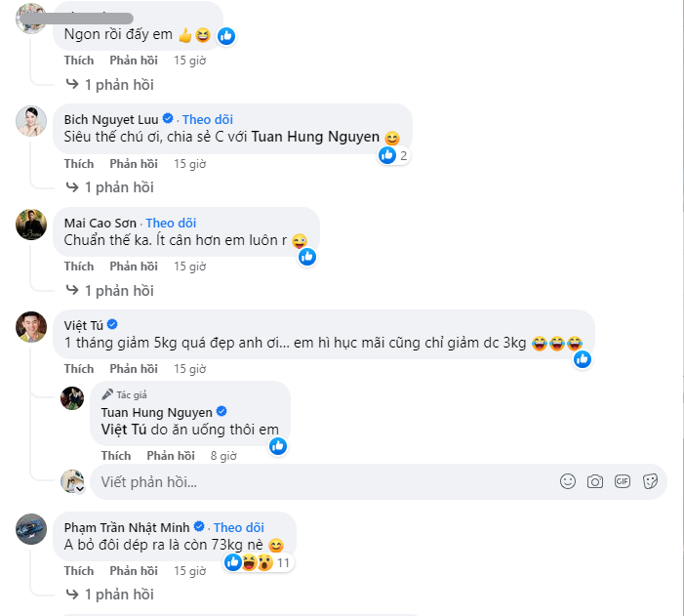Click like reaction on Việt Tú's comment

click(583, 358)
